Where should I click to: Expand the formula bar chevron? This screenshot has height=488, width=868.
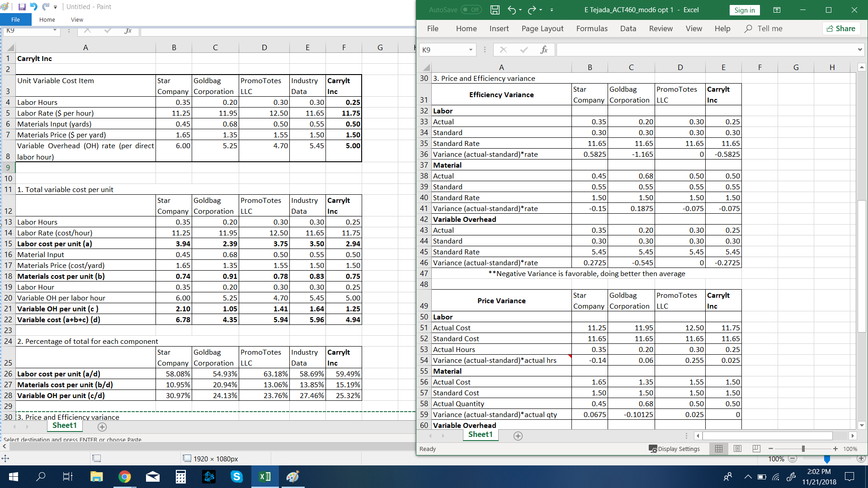859,50
